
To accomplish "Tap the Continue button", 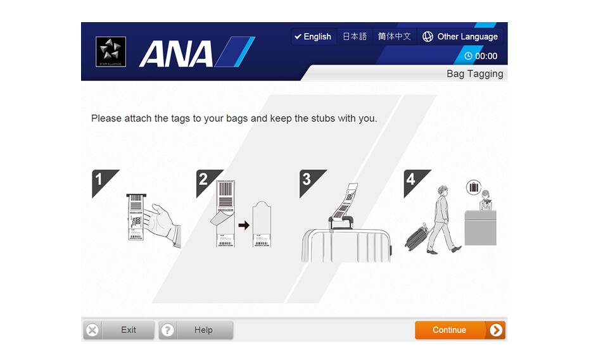I will 460,330.
